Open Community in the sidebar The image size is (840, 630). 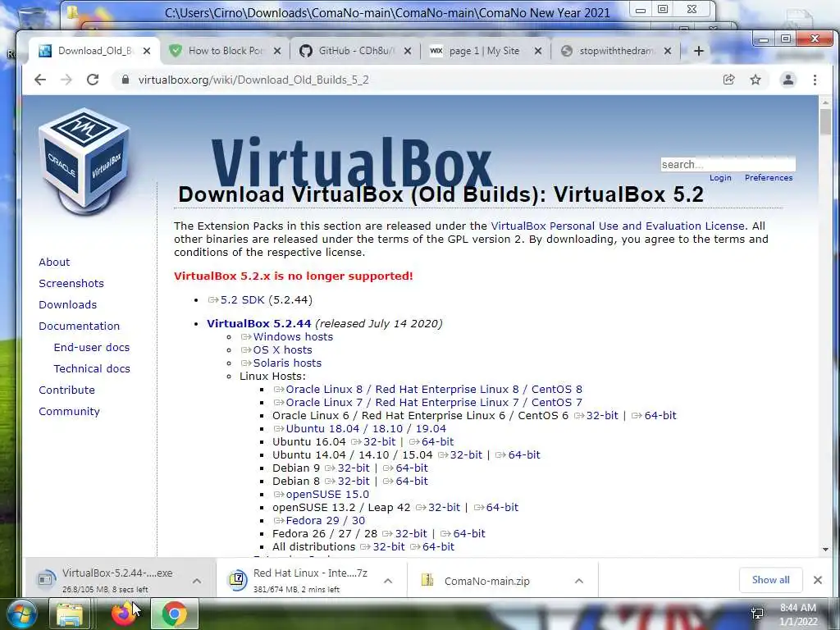[69, 412]
